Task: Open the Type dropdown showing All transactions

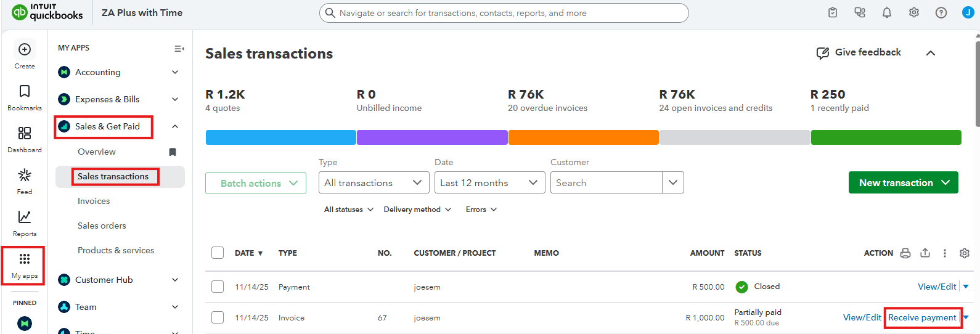Action: click(374, 183)
